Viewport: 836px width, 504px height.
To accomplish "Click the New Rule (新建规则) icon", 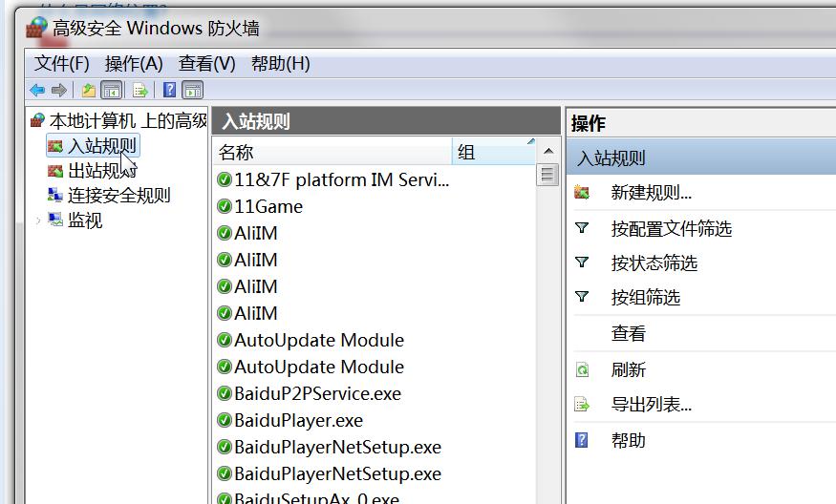I will coord(582,192).
